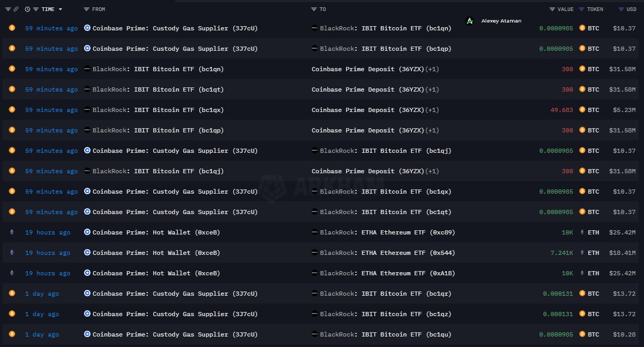Open "1 day ago" in the IBIT (bc1qz) row
Viewport: 644px width, 347px height.
pos(42,314)
